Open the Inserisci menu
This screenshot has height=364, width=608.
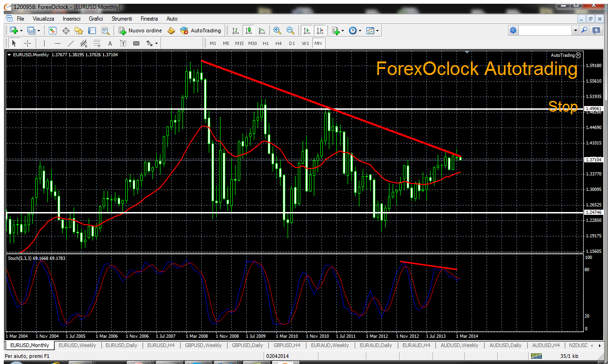point(71,19)
